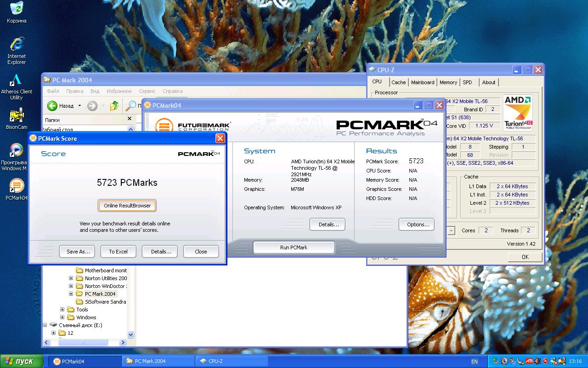Expand folder 12 on the removable disk

[x=53, y=333]
